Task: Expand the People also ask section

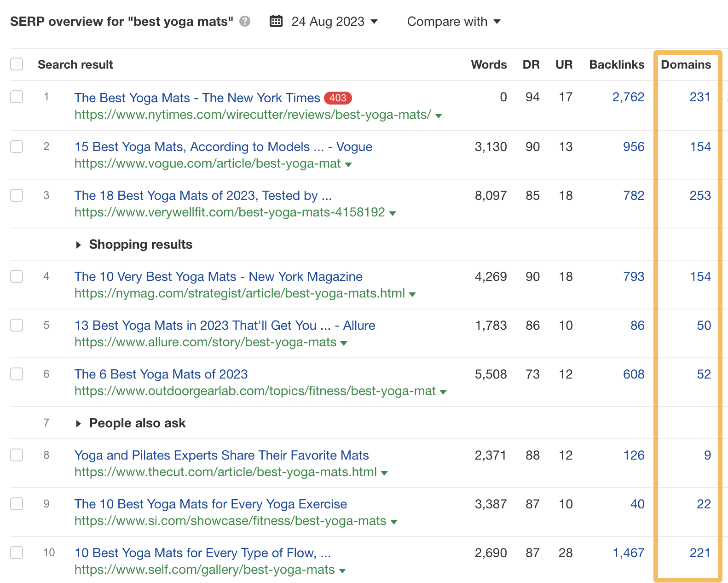Action: (x=79, y=423)
